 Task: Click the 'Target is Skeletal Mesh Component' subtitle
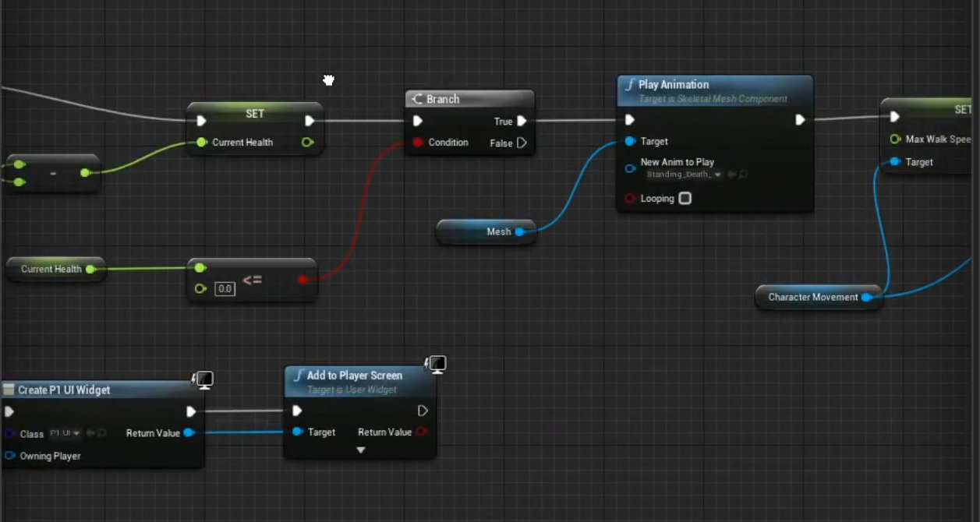713,99
